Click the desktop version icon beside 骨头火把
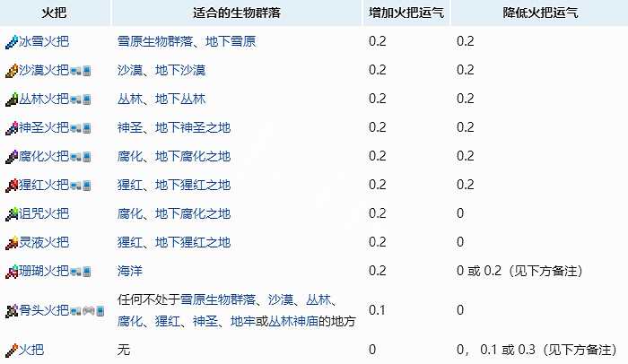The image size is (628, 364). (75, 311)
